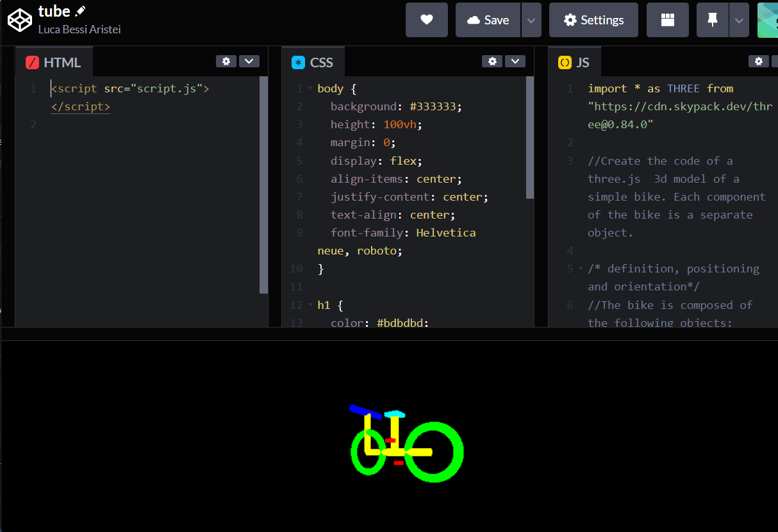The image size is (778, 532).
Task: Click the heart icon to love pen
Action: click(x=426, y=20)
